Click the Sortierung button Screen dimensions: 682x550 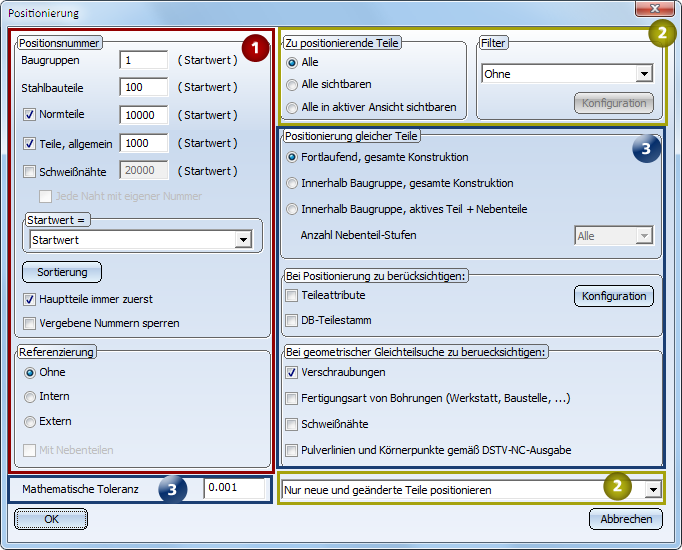coord(62,272)
